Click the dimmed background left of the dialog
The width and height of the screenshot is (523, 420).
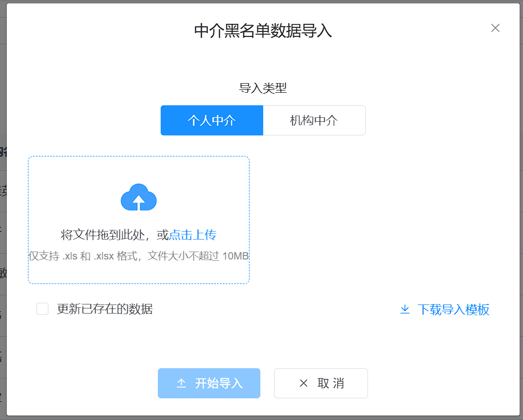click(x=3, y=228)
